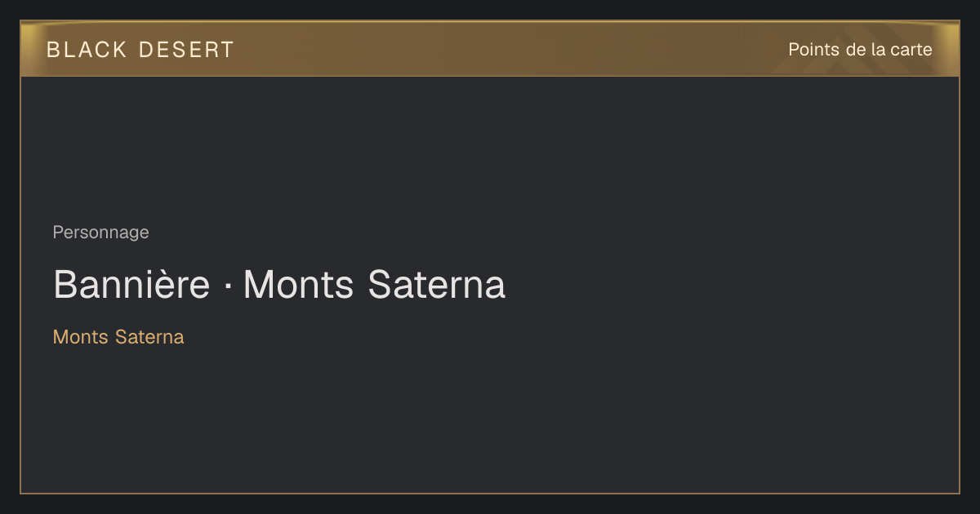Select Monts Saterna in the large heading

(375, 285)
